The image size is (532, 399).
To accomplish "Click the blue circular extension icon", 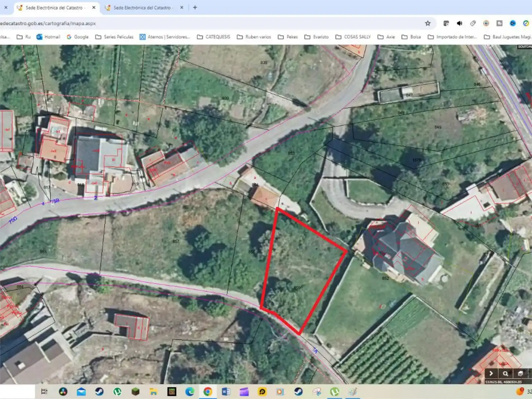I will (x=513, y=23).
